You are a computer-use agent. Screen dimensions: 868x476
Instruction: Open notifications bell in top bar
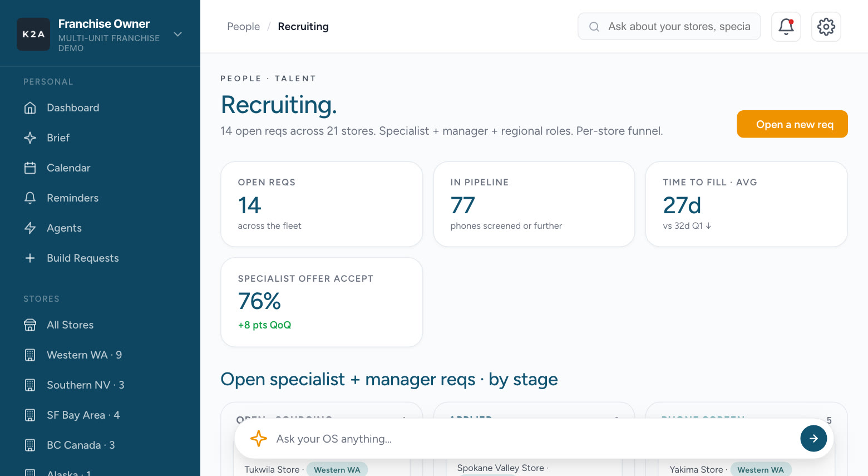786,27
